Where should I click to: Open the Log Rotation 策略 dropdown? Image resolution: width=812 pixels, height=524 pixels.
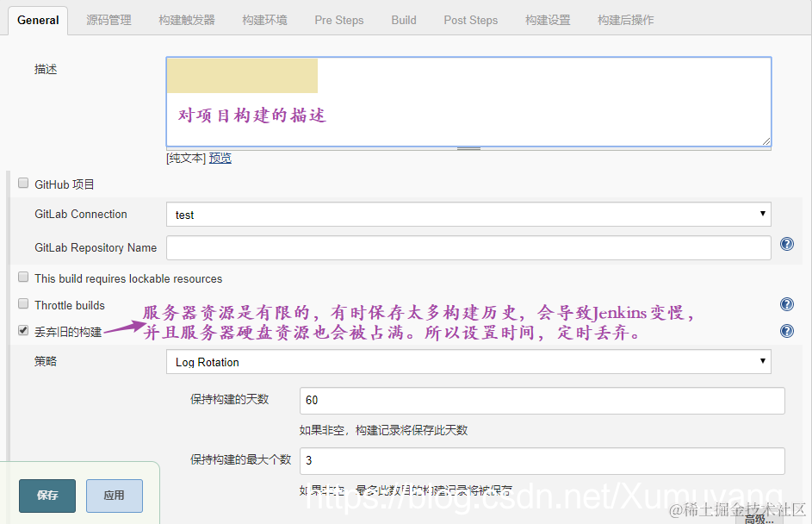tap(468, 361)
